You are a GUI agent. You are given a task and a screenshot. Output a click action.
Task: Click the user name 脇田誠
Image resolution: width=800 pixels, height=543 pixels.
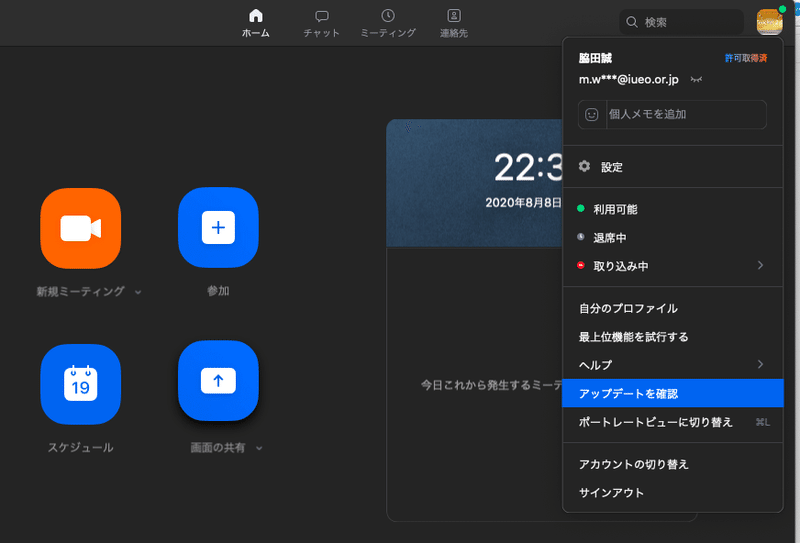595,58
